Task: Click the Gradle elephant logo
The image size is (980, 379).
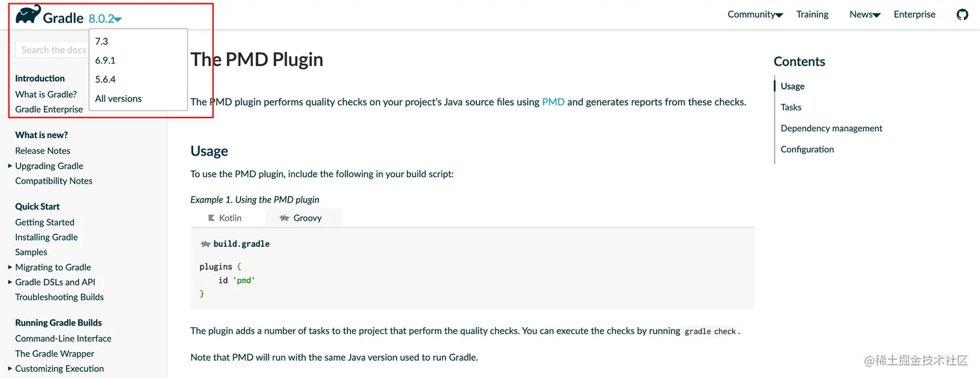Action: coord(29,14)
